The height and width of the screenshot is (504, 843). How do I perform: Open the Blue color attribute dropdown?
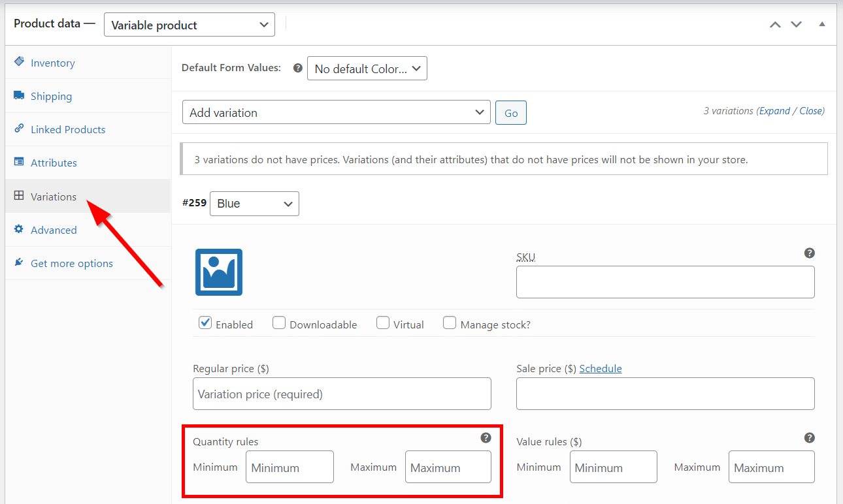[x=254, y=204]
